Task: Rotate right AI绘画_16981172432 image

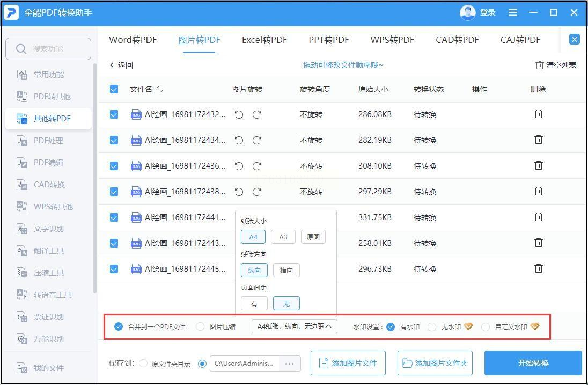Action: [257, 114]
